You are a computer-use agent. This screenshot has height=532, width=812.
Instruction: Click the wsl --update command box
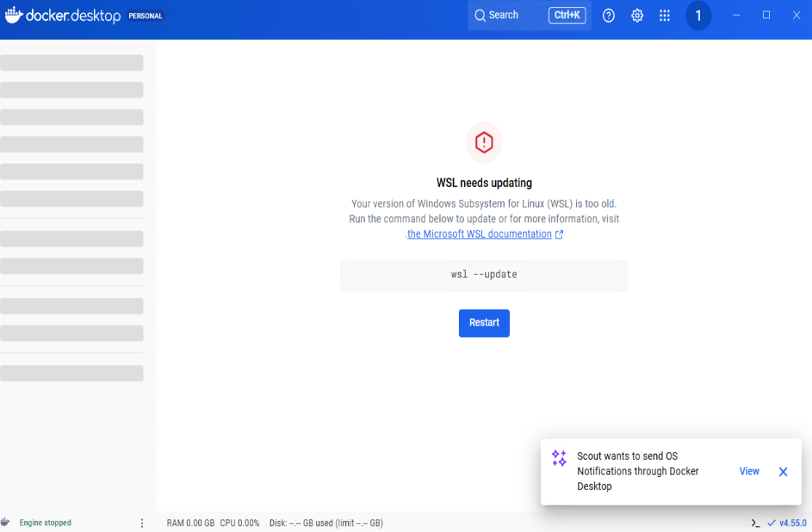[484, 275]
